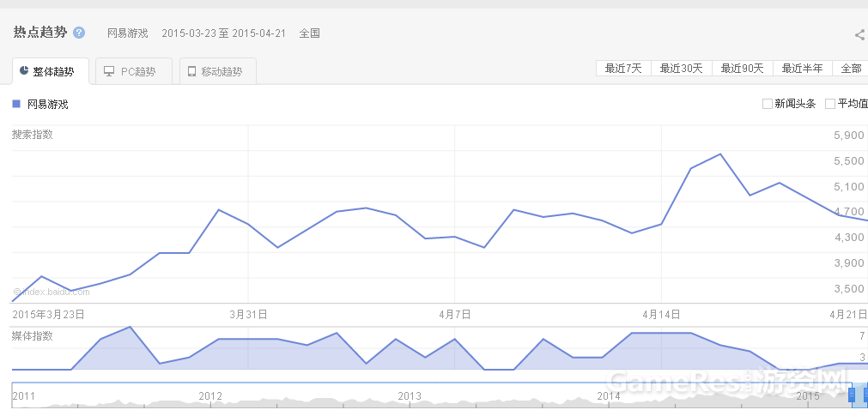Click the 2015年3月23日 date label
Screen dimensions: 868x410
pos(48,315)
